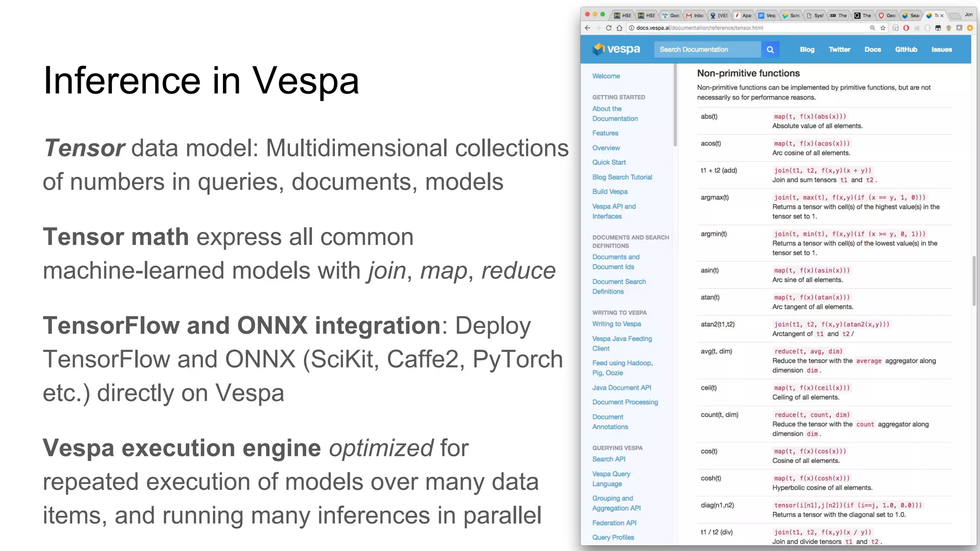Click the main page vertical scrollbar thumb

click(974, 281)
